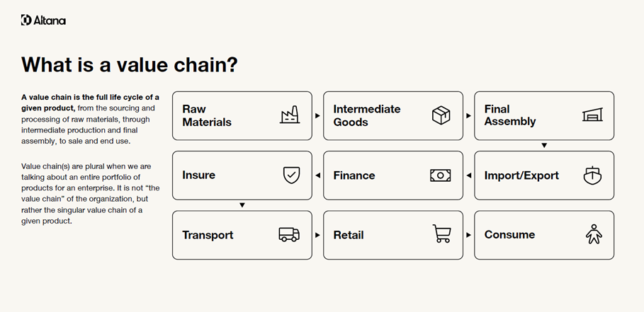Click the down arrow below Insure
Image resolution: width=644 pixels, height=312 pixels.
[x=242, y=205]
